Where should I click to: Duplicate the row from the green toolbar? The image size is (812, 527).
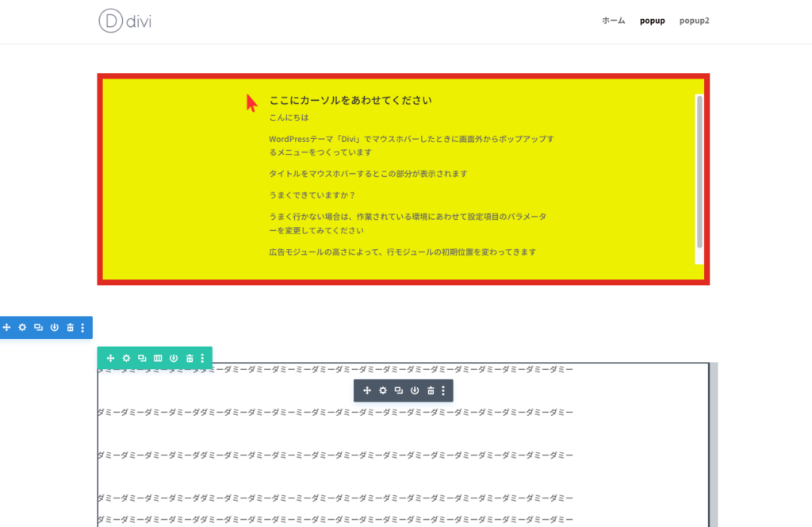coord(142,358)
